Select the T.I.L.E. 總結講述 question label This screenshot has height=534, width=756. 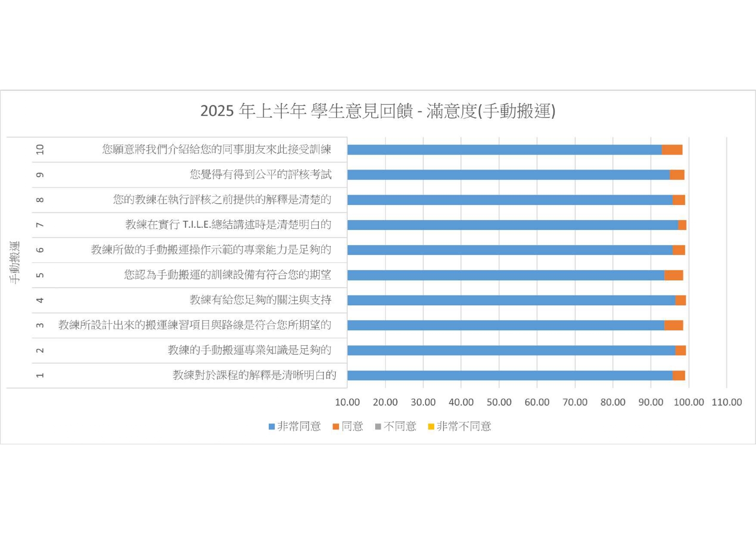[x=228, y=225]
